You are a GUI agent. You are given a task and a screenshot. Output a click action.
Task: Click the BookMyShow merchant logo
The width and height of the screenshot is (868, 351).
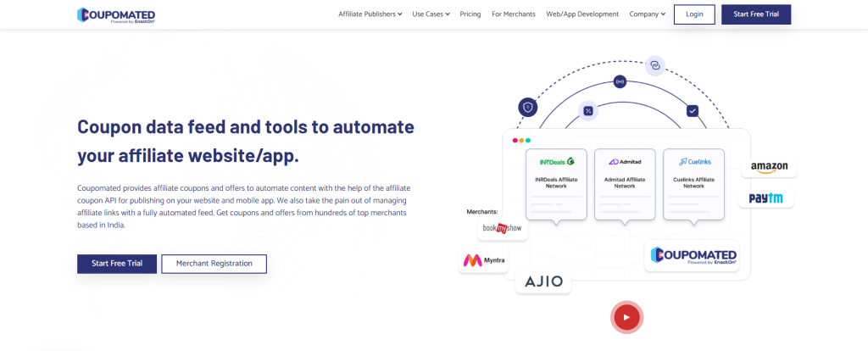500,228
